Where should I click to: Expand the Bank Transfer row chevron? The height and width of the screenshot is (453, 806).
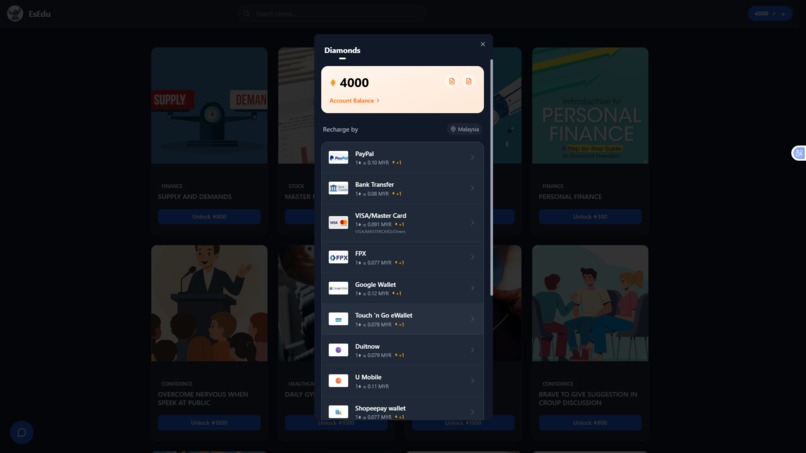click(472, 188)
